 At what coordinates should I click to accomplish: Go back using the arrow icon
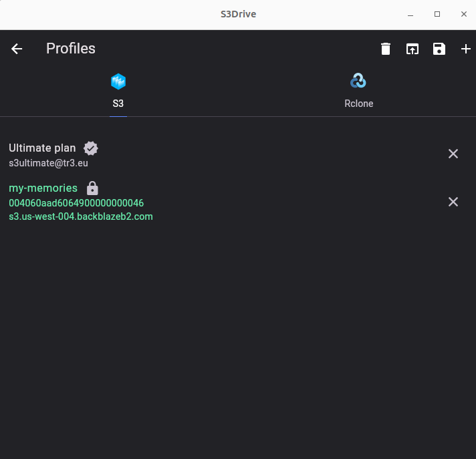coord(17,49)
